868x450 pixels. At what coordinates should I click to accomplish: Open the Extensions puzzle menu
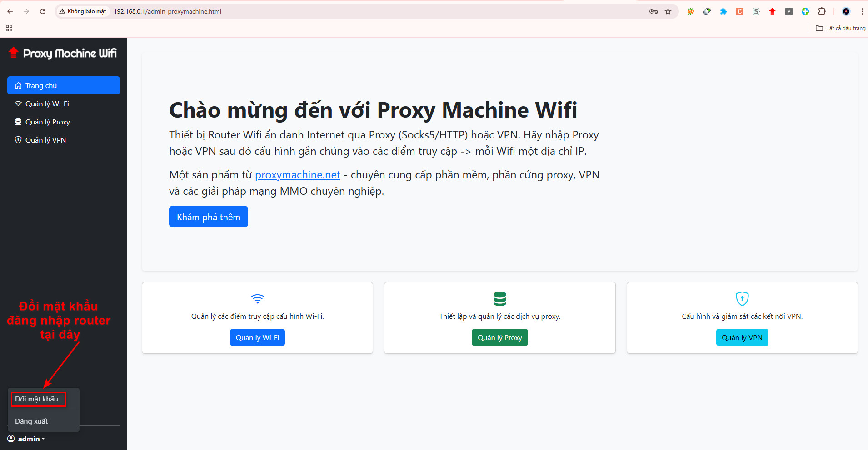pyautogui.click(x=822, y=11)
